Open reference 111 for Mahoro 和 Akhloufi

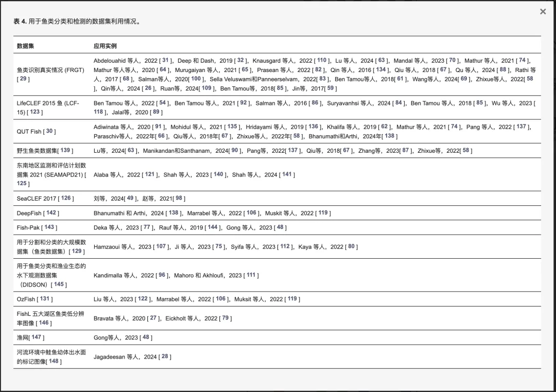tap(251, 275)
